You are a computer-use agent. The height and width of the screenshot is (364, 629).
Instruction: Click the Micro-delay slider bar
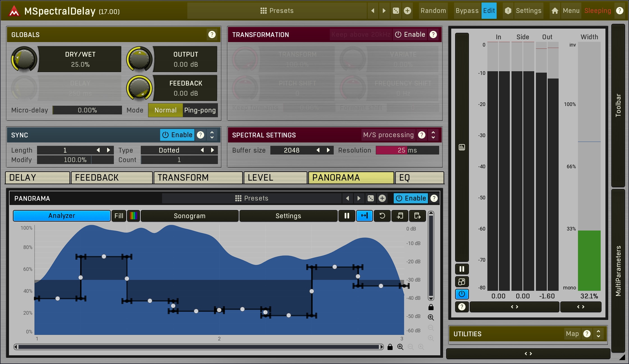87,110
